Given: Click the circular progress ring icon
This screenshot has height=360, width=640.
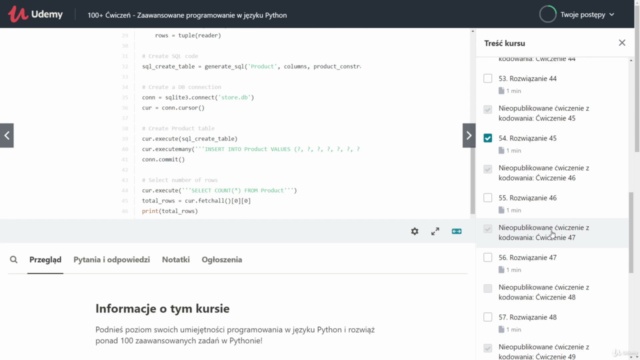Looking at the screenshot, I should point(547,14).
